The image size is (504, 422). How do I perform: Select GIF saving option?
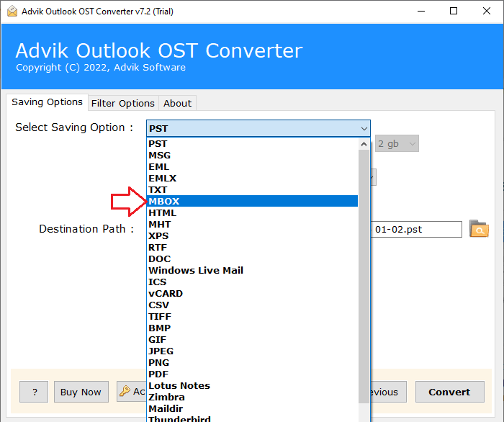(x=252, y=340)
